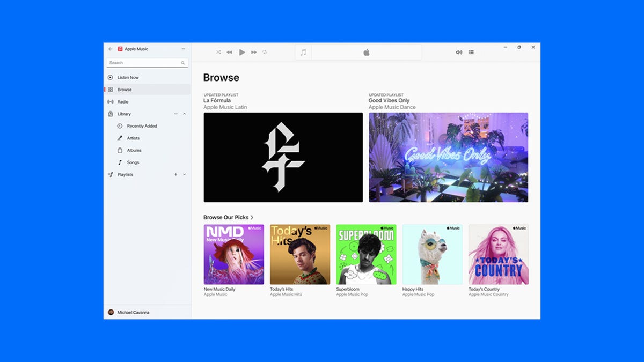Click Superbloom title below cover
The image size is (644, 362).
pos(348,289)
